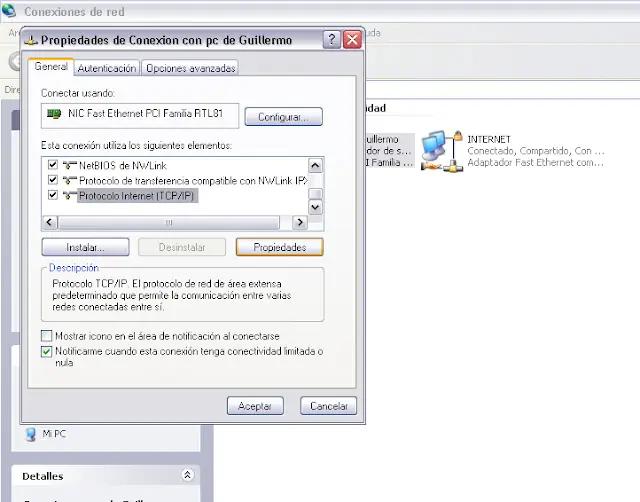This screenshot has height=502, width=640.
Task: Click the INTERNET connection icon in Conexiones de red
Action: pos(442,151)
